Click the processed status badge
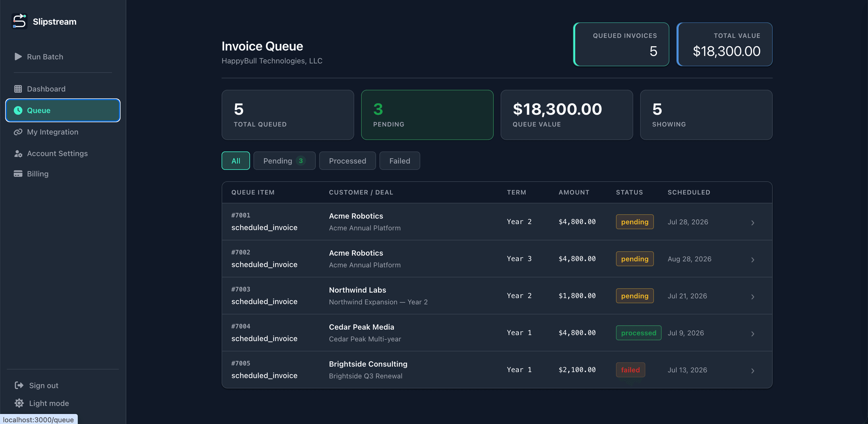This screenshot has width=868, height=424. tap(638, 333)
